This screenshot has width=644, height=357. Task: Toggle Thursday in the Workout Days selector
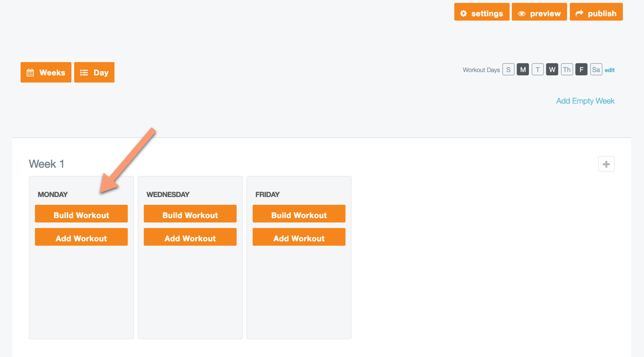coord(567,69)
